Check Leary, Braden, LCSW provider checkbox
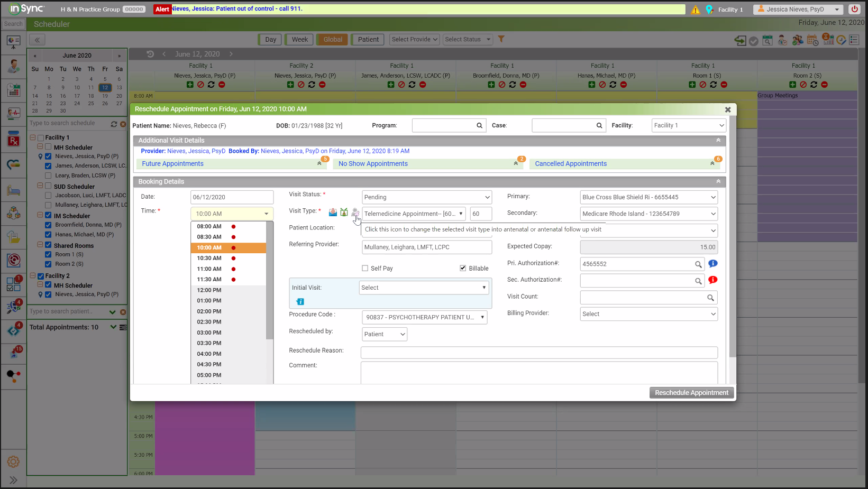The height and width of the screenshot is (489, 868). [x=48, y=176]
